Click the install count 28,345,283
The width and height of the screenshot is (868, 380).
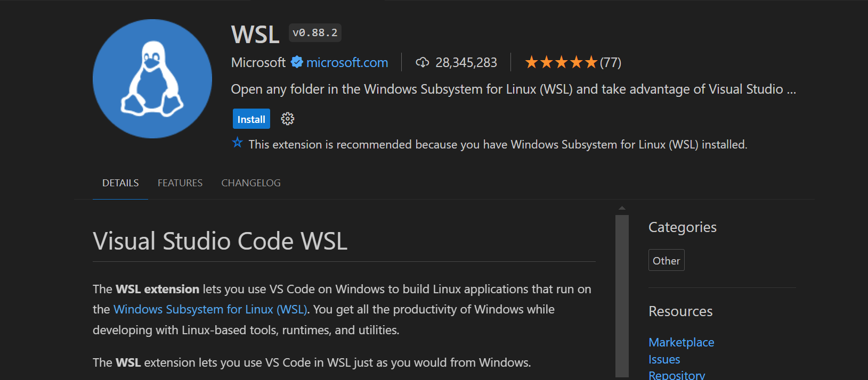pos(466,62)
